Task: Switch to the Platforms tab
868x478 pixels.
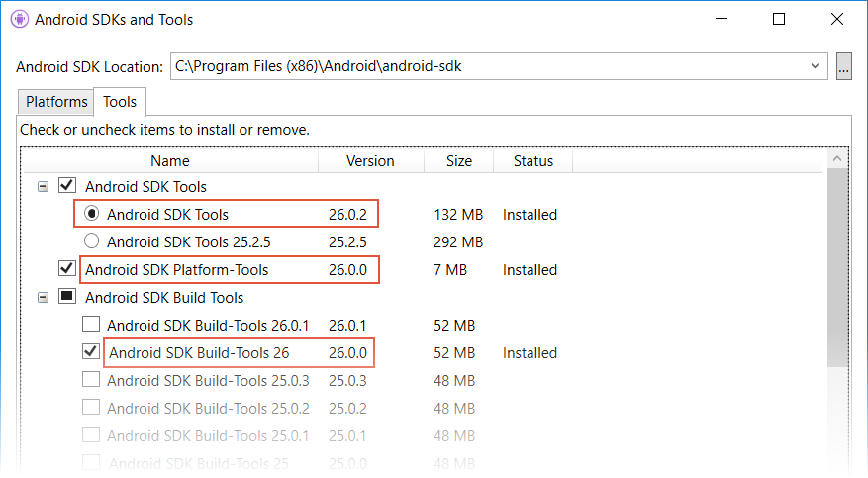Action: point(56,102)
